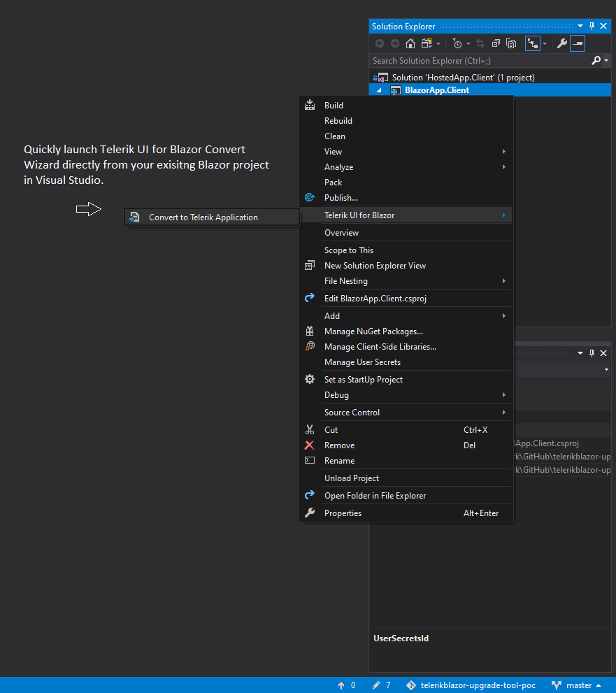Image resolution: width=616 pixels, height=693 pixels.
Task: Click the Properties wrench icon in context menu
Action: pos(310,513)
